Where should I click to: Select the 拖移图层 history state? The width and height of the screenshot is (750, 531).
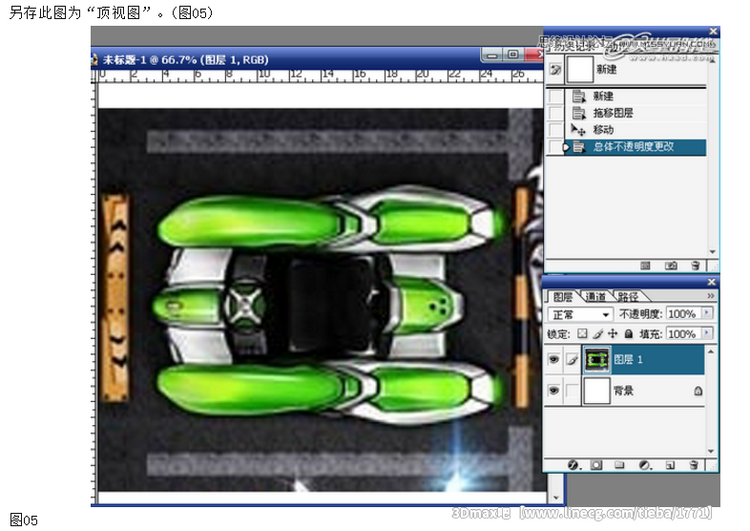tap(636, 113)
